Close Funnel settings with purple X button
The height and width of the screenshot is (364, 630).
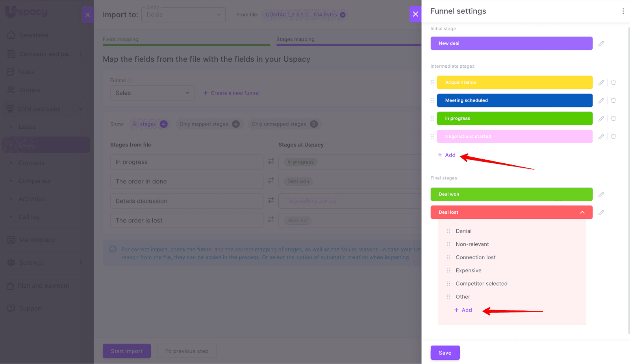(415, 15)
